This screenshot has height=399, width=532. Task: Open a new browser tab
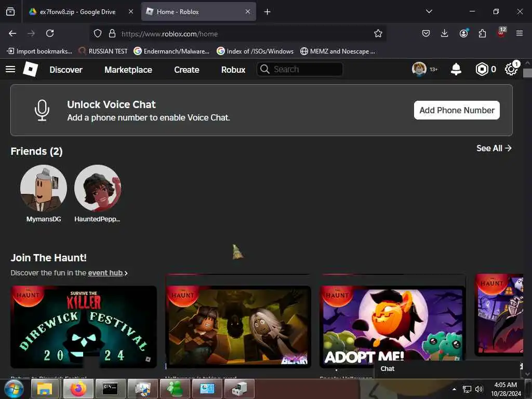pos(268,12)
